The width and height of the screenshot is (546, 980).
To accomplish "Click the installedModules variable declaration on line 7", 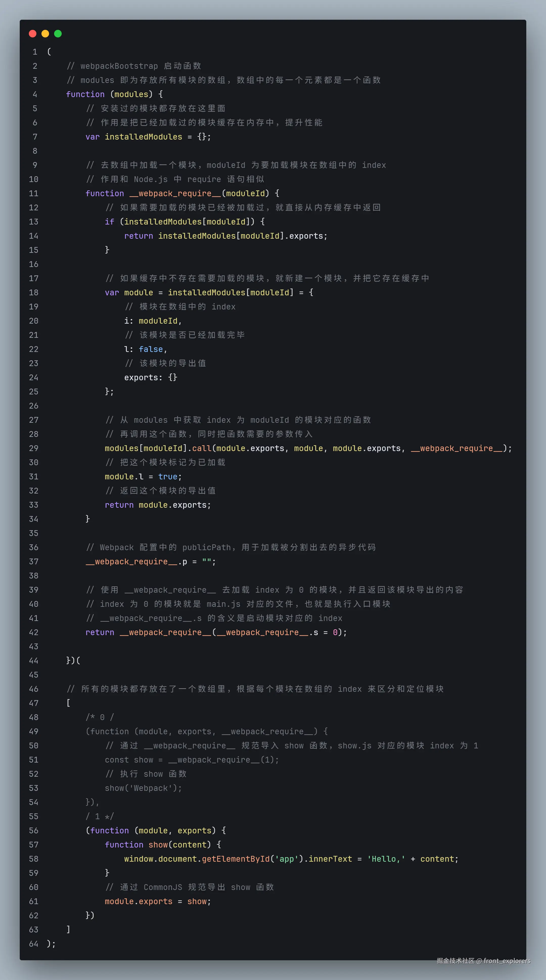I will tap(143, 137).
